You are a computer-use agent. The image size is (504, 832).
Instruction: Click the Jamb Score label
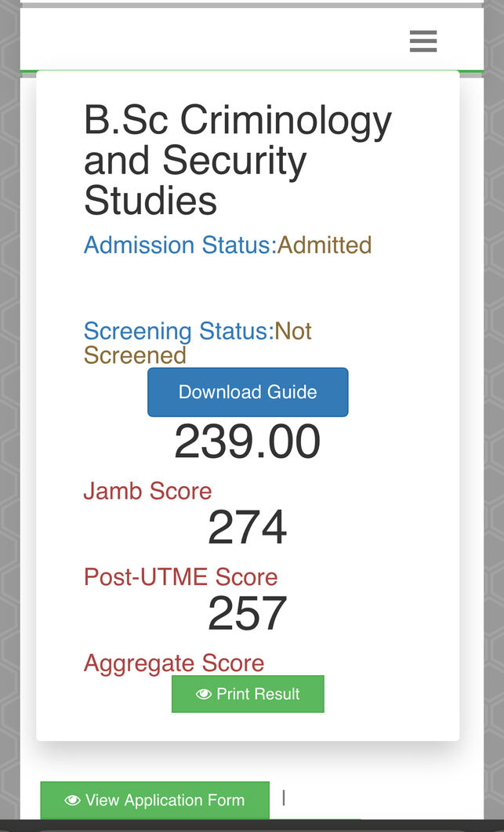pyautogui.click(x=147, y=492)
